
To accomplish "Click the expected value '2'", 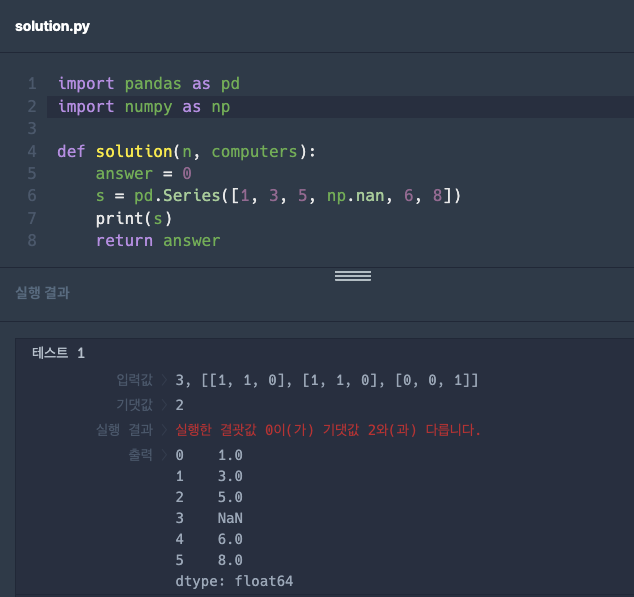I will pos(180,405).
